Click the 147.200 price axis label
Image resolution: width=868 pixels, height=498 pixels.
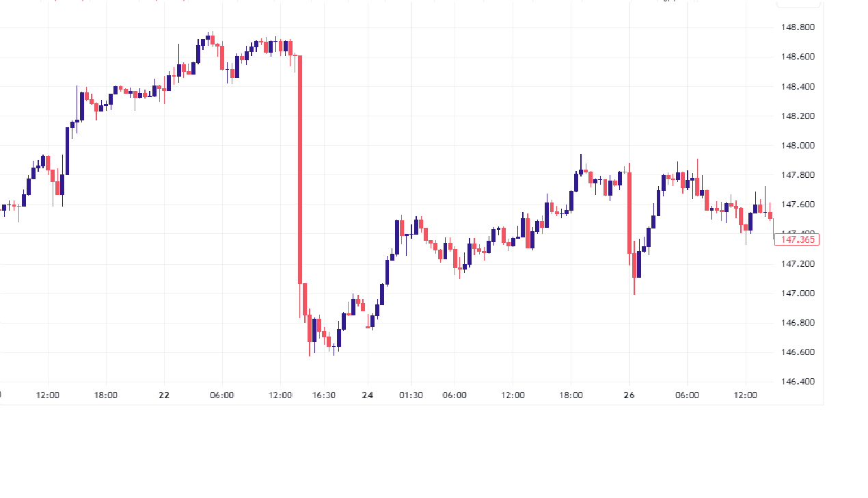pos(798,264)
